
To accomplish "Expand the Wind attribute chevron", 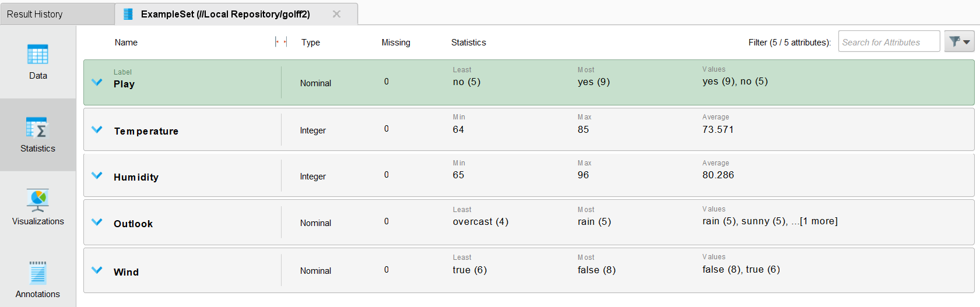I will coord(97,270).
